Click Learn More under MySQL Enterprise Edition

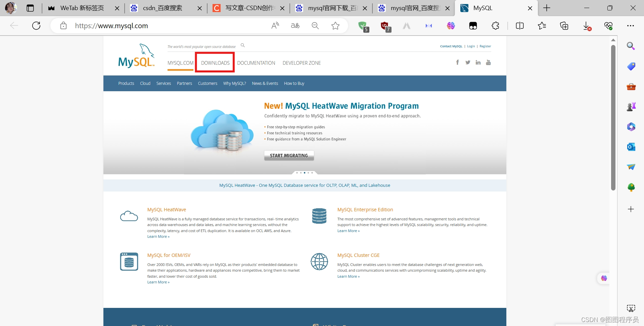tap(348, 231)
